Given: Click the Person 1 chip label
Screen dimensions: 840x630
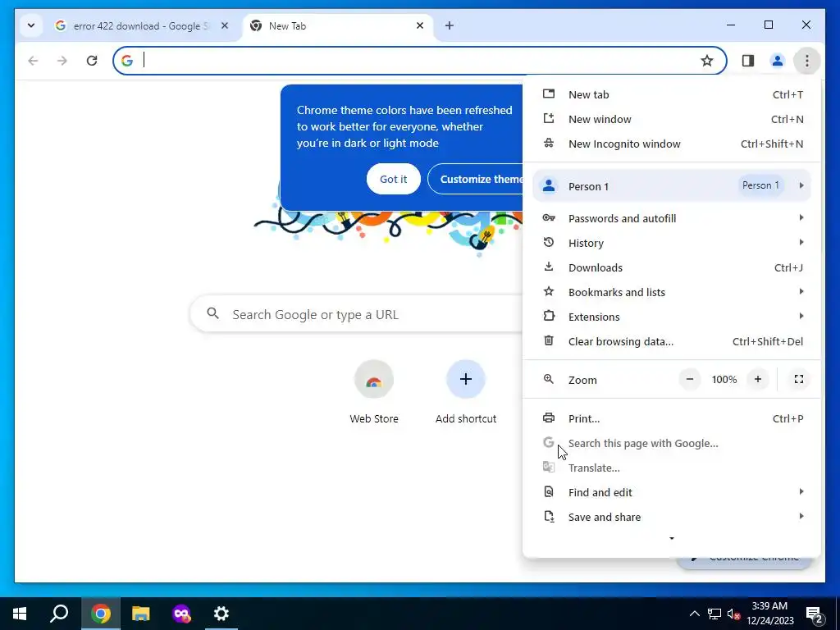Looking at the screenshot, I should (760, 185).
